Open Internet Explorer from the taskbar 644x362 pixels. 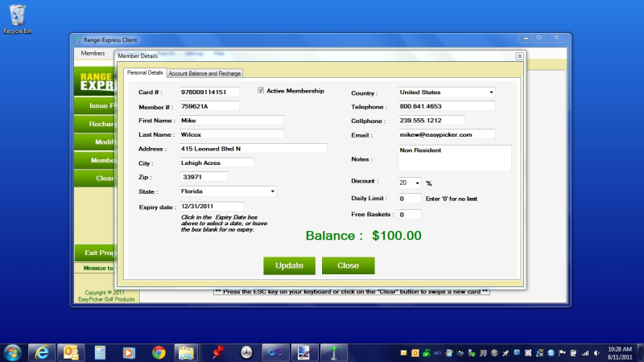coord(41,352)
